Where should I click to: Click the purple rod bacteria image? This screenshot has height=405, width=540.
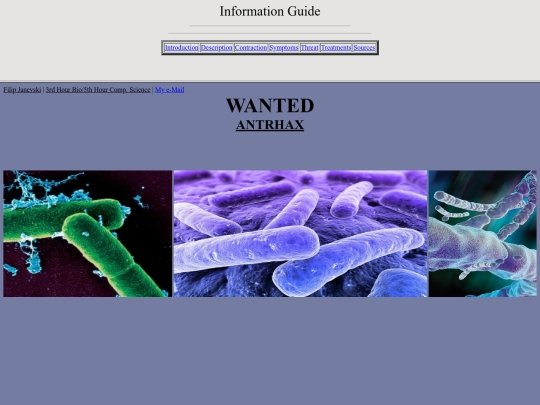point(300,233)
